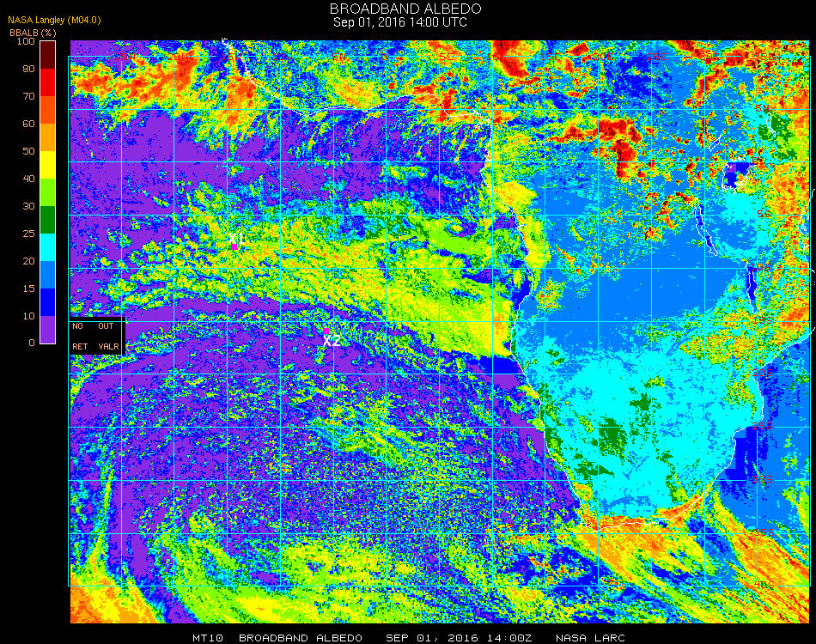Click the pink X2 point marker
This screenshot has width=816, height=644.
(x=326, y=331)
